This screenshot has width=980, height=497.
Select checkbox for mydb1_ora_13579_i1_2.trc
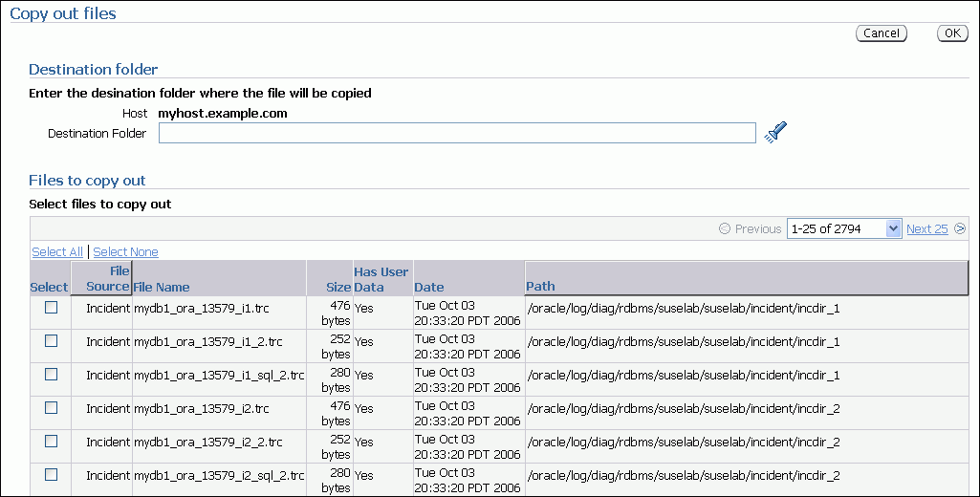pos(52,341)
